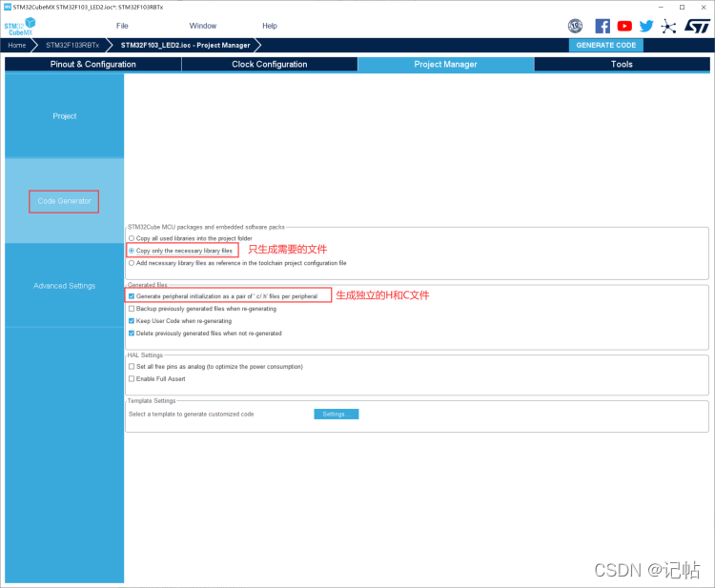Select Copy only the necessary library files

pyautogui.click(x=132, y=251)
